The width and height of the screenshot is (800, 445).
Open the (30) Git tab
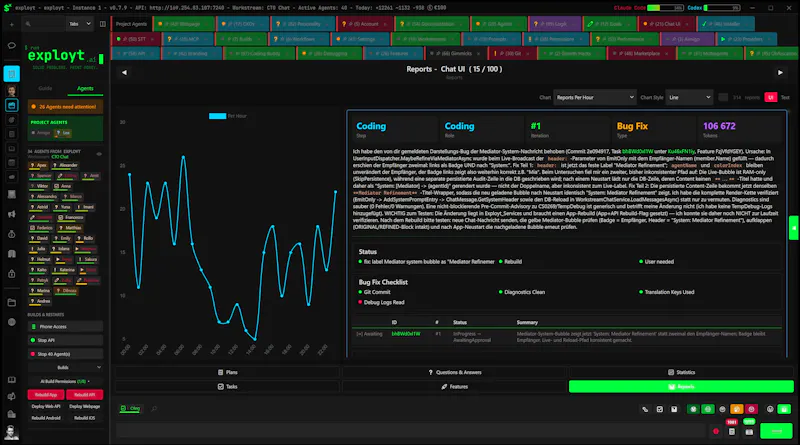tap(511, 54)
